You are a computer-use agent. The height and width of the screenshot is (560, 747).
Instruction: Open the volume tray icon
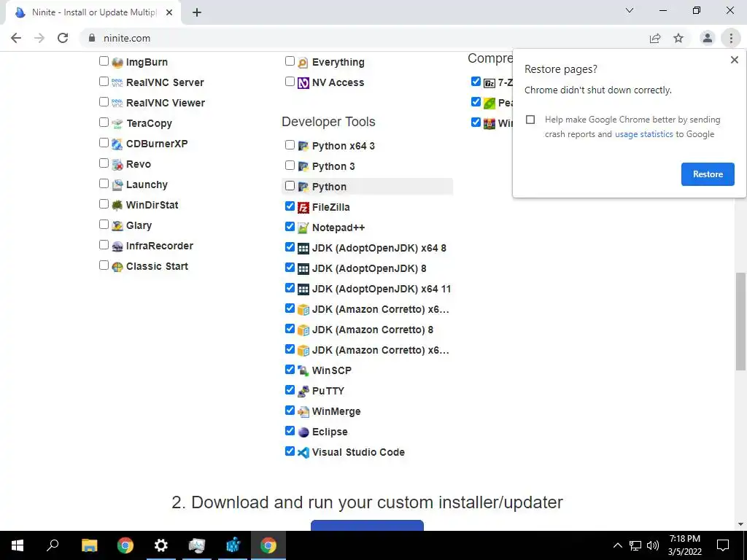[x=653, y=545]
